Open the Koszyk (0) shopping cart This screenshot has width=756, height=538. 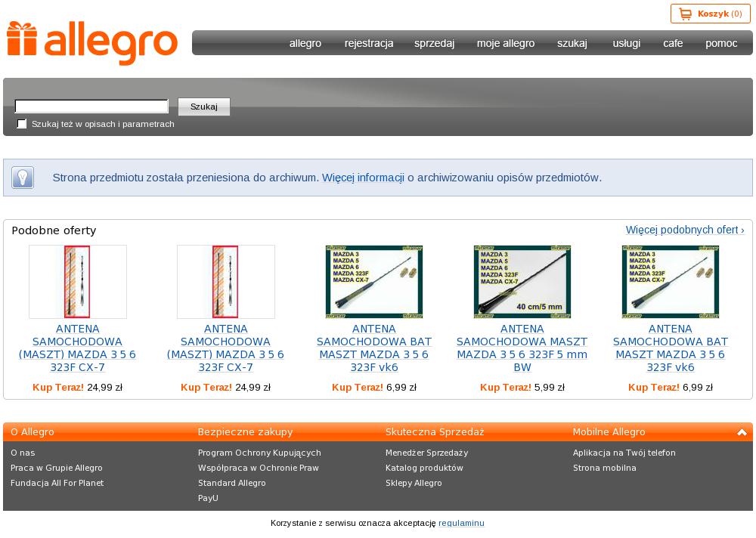710,14
